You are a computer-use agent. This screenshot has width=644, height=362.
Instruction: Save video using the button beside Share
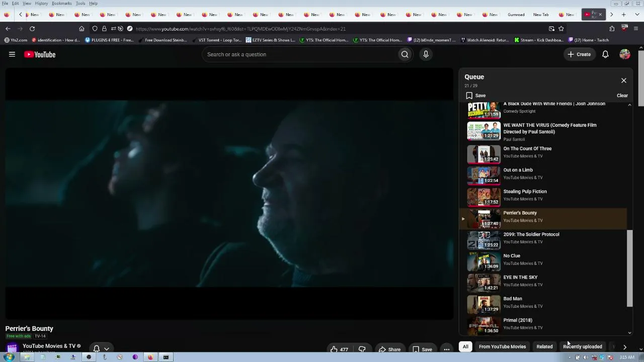point(422,349)
